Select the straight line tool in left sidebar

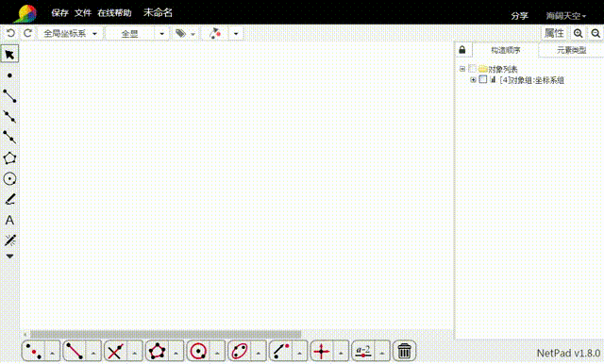(x=9, y=117)
